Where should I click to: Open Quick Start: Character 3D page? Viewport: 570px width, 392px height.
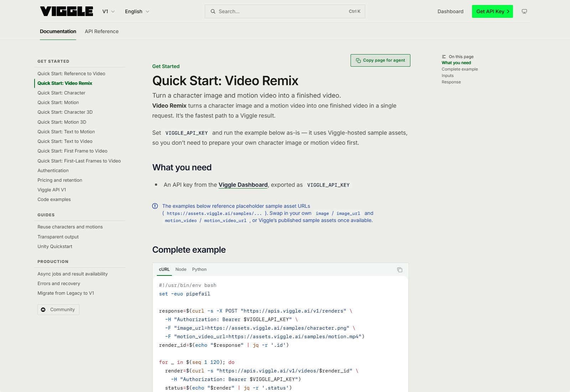tap(65, 112)
